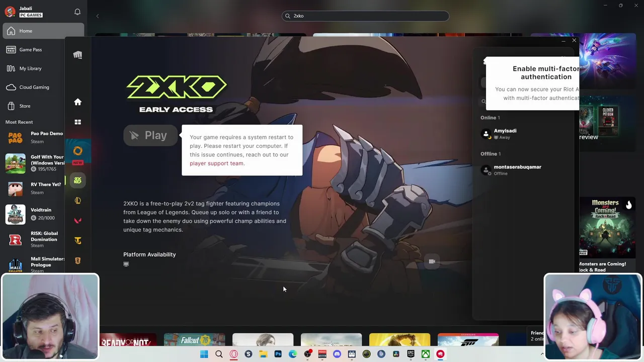This screenshot has height=362, width=644.
Task: Open RISK: Global Domination entry
Action: 34,239
